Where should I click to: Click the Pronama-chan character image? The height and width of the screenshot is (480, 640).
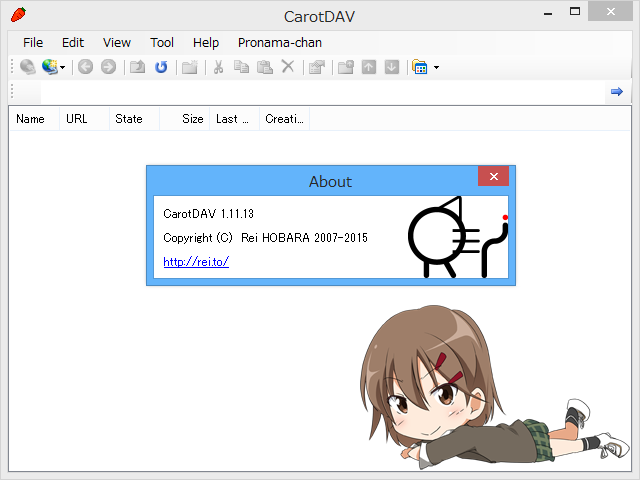tap(494, 386)
